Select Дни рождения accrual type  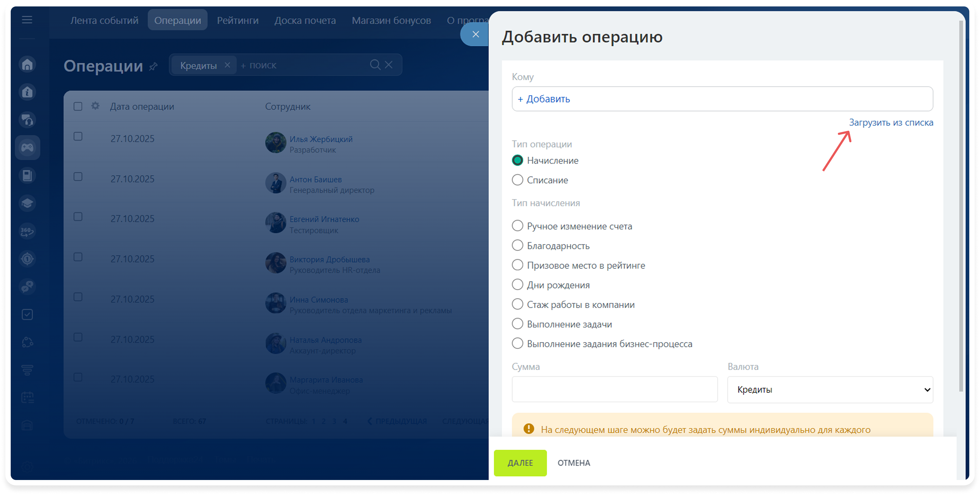pos(517,285)
